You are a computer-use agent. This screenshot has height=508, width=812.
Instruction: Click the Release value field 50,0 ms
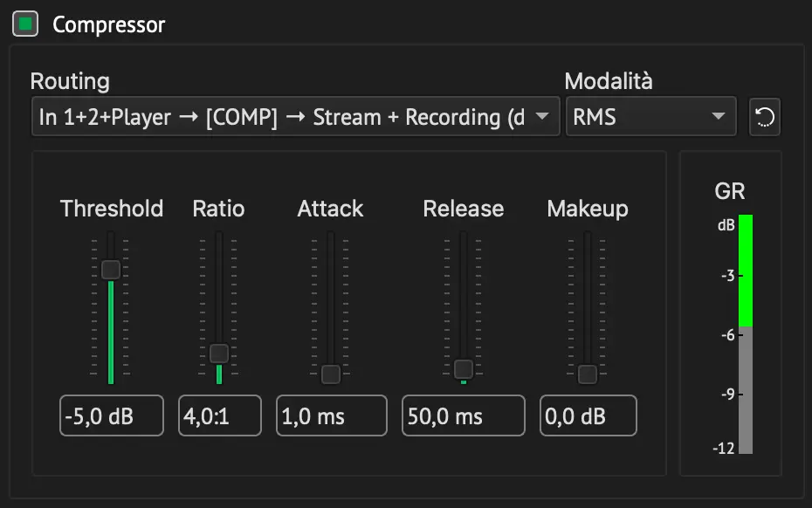click(464, 415)
